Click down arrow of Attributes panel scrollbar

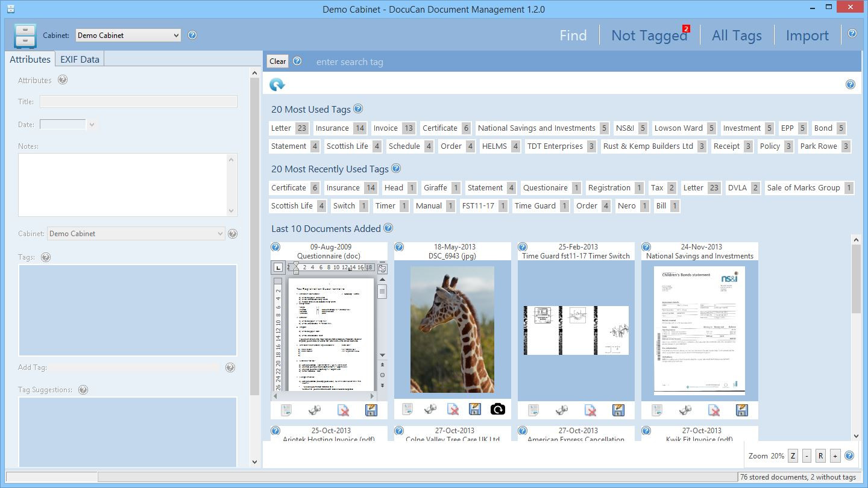(254, 462)
